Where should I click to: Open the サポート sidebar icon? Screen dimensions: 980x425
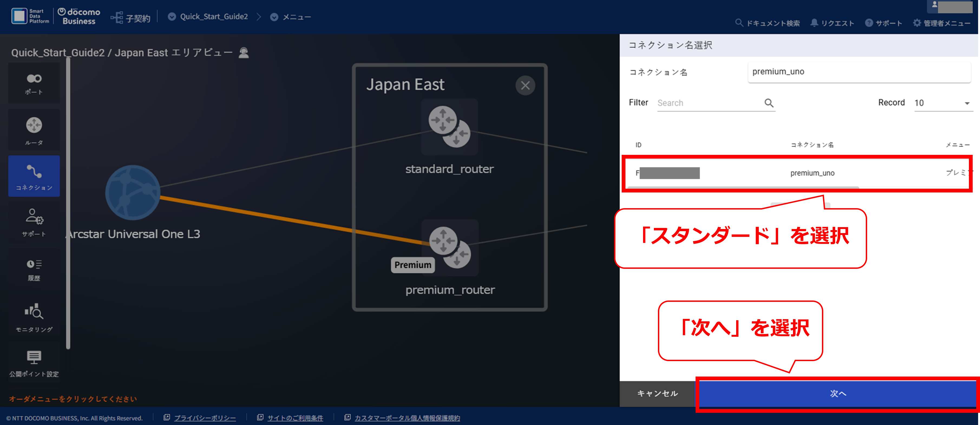[34, 223]
